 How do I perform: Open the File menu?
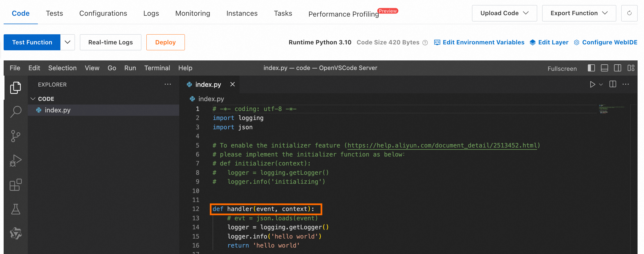point(15,68)
